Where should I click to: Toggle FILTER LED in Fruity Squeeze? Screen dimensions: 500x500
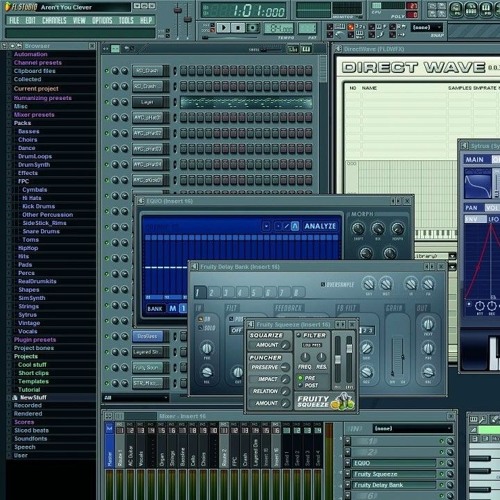click(x=299, y=335)
